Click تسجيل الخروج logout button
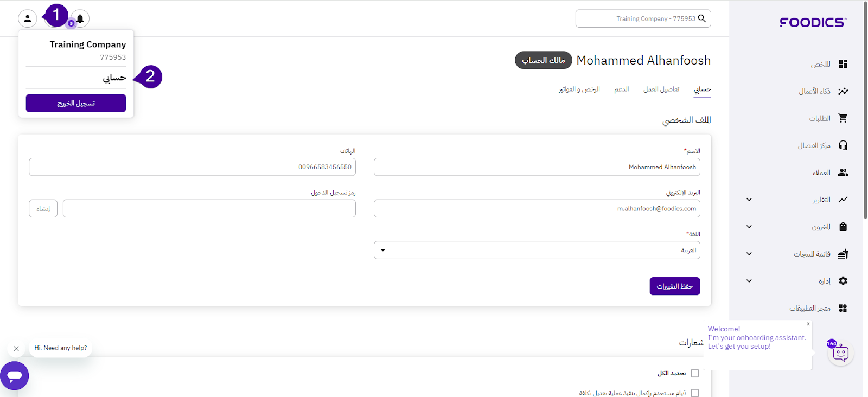 [76, 103]
